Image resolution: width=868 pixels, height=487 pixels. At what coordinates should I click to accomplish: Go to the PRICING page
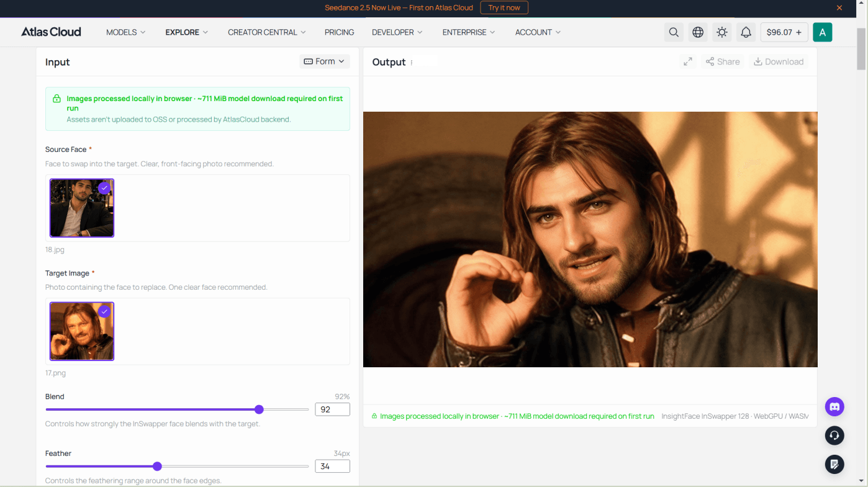(x=339, y=32)
